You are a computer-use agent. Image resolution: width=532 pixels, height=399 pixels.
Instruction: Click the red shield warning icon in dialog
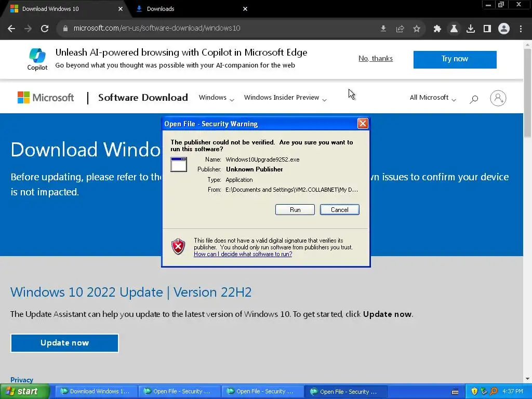click(x=178, y=247)
